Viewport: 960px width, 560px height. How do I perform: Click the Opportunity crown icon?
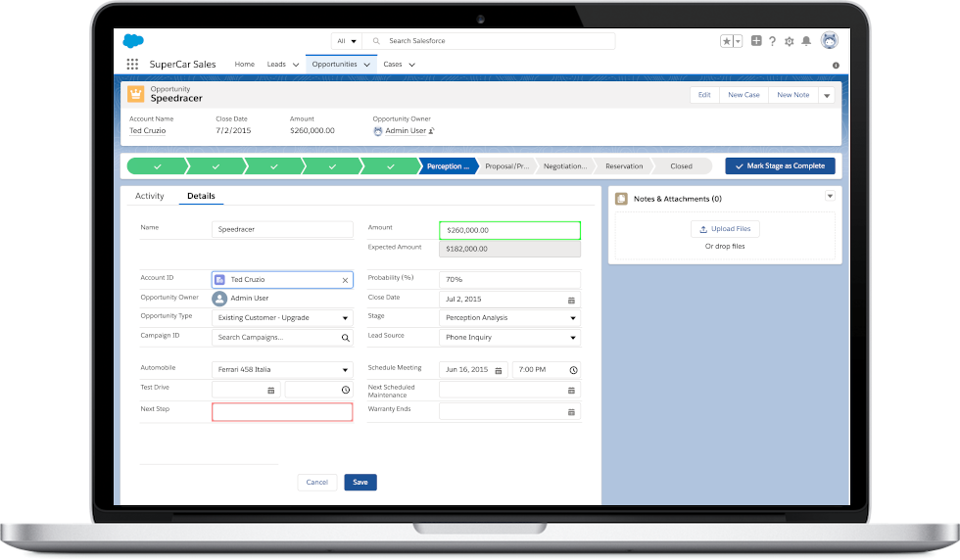point(135,94)
